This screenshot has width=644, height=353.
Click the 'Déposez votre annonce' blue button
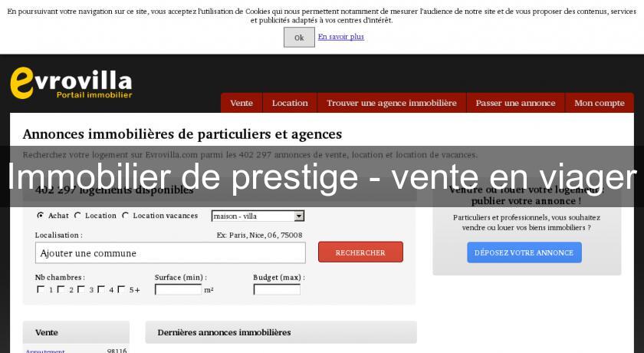[x=524, y=252]
